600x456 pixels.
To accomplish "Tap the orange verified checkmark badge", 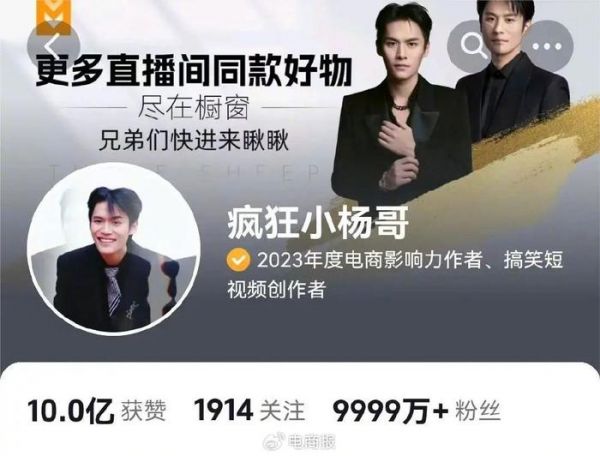I will click(x=238, y=260).
